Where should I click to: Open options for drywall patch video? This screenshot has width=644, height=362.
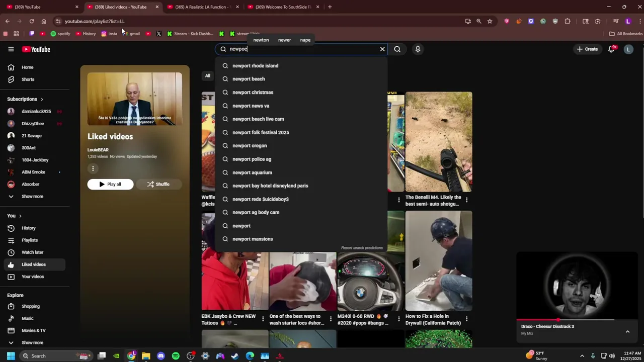click(467, 319)
